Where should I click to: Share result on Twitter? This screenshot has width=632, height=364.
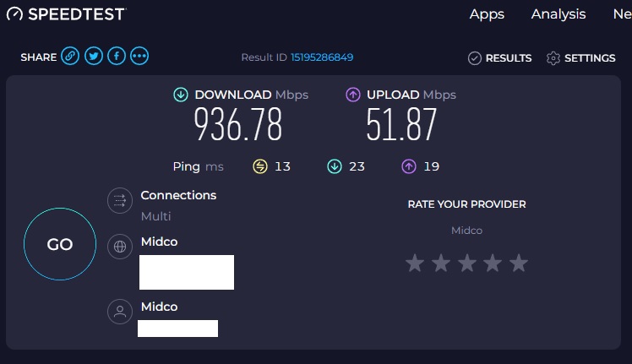pos(94,56)
